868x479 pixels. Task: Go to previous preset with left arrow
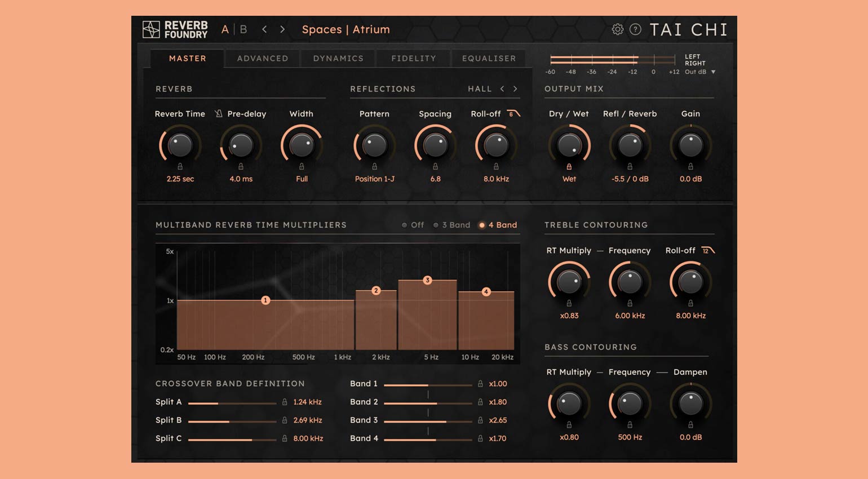click(264, 29)
